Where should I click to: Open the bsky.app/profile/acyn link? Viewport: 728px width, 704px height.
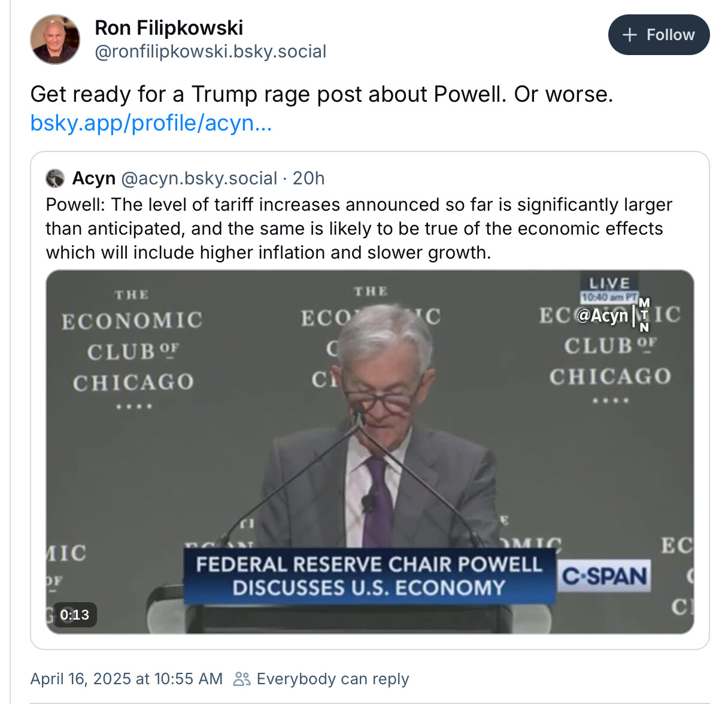coord(151,123)
